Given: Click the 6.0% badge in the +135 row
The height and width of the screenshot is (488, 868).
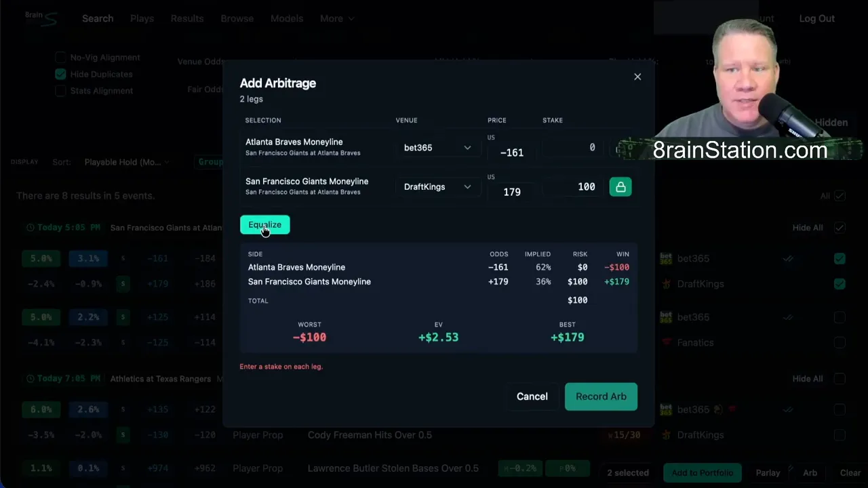Looking at the screenshot, I should [41, 409].
